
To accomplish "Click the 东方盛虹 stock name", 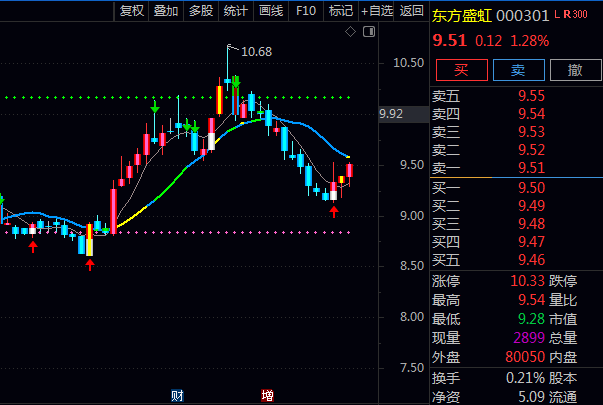I will [462, 16].
